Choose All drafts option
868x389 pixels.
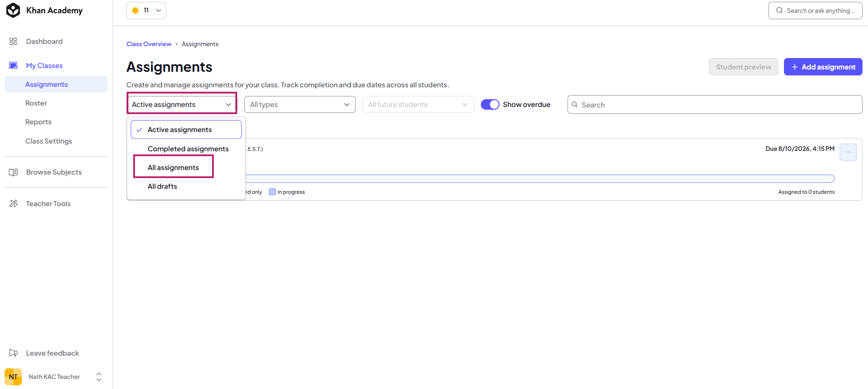point(186,187)
